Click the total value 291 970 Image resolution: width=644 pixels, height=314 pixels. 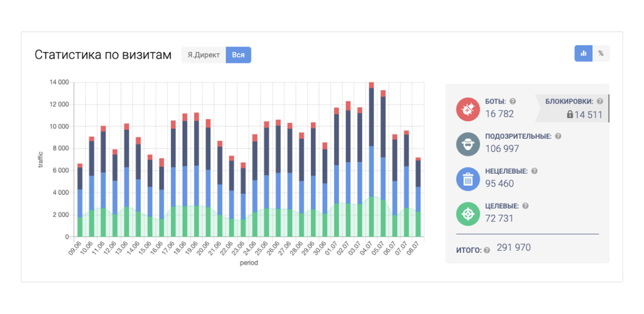click(x=514, y=248)
